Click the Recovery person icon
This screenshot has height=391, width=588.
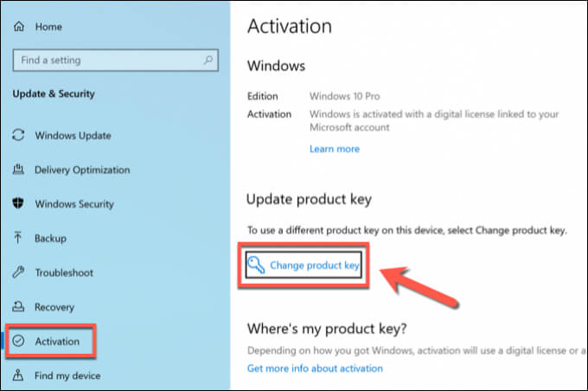point(19,307)
